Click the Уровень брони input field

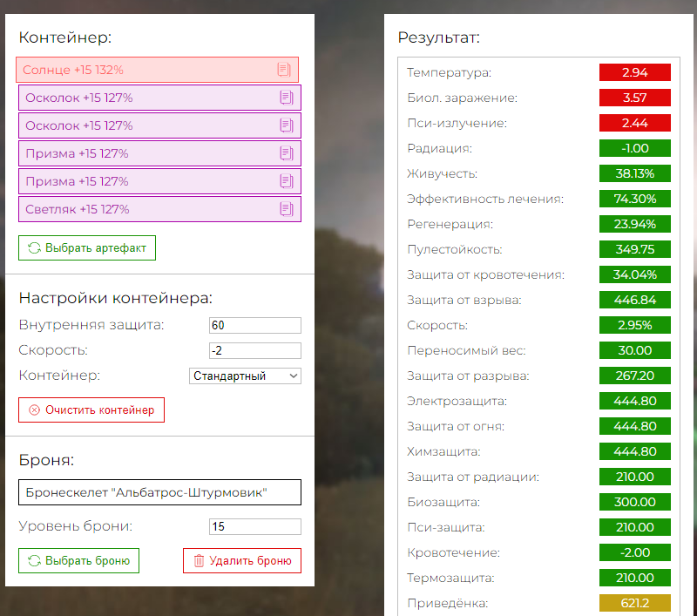[x=254, y=527]
